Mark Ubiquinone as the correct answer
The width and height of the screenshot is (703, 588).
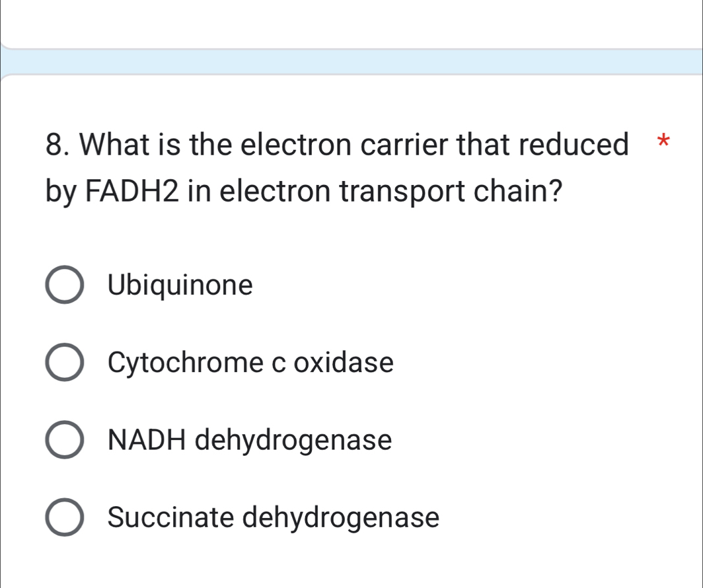[64, 285]
